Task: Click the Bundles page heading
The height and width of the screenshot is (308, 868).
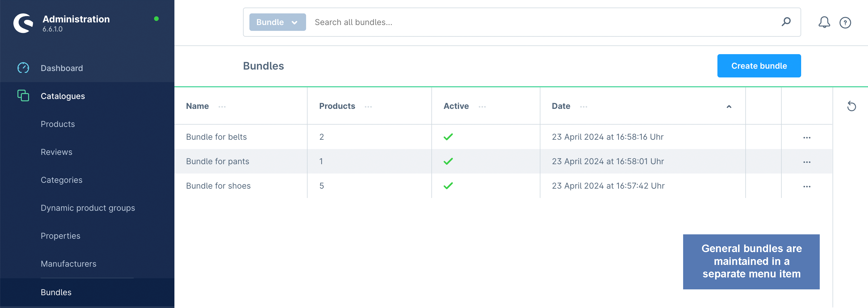Action: coord(263,66)
